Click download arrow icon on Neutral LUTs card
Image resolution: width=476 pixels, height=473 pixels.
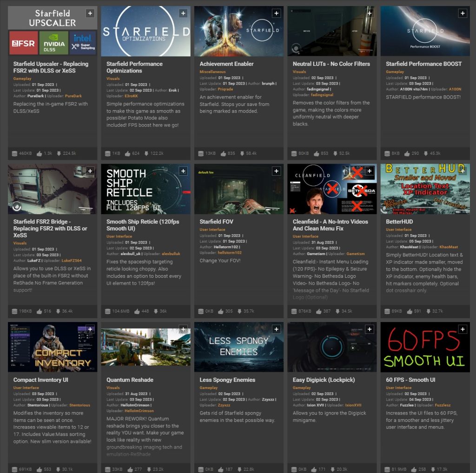point(335,153)
